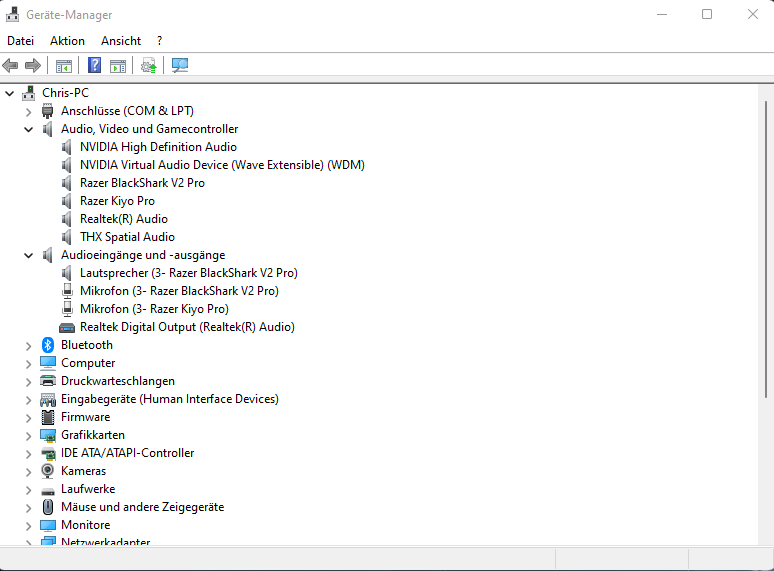Select NVIDIA Virtual Audio Device (Wave Extensible) (WDM)
This screenshot has height=571, width=774.
(x=222, y=165)
